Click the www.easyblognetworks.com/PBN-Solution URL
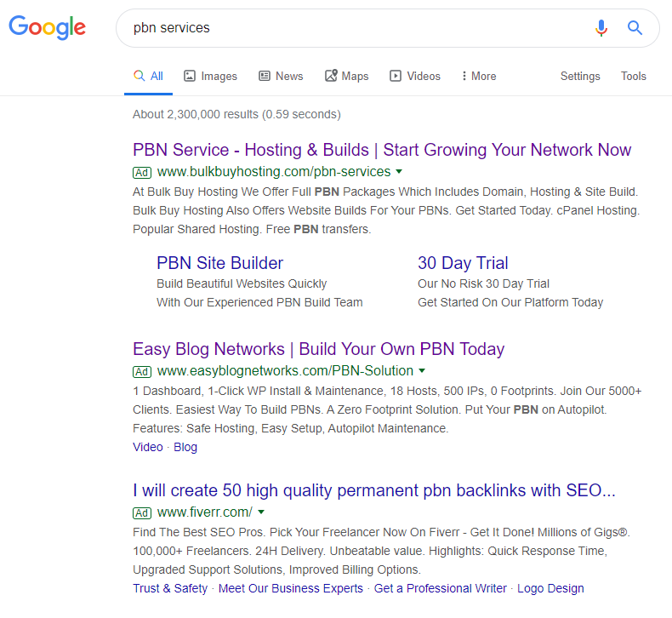This screenshot has height=618, width=672. (286, 370)
